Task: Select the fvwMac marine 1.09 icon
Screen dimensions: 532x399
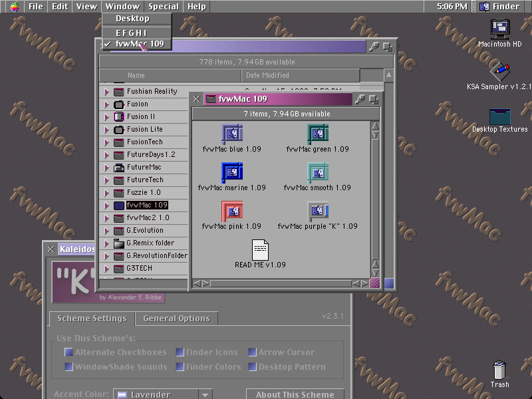Action: [x=232, y=172]
